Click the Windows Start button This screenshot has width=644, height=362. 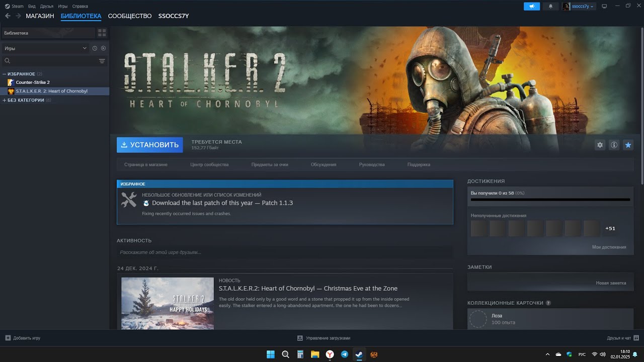(x=271, y=354)
